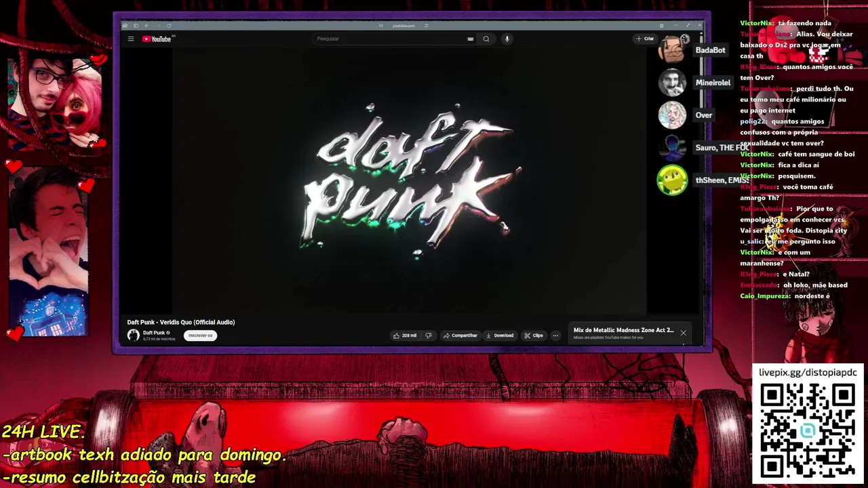Select the Over voice participant avatar
The image size is (868, 488).
click(672, 115)
